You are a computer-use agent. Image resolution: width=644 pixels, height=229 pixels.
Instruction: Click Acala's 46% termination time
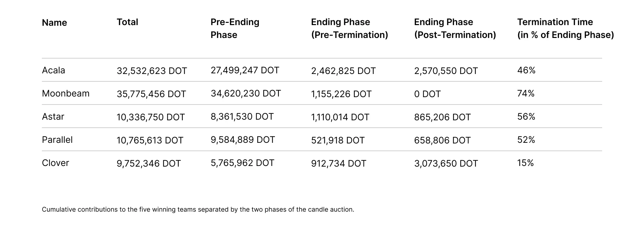pos(526,70)
